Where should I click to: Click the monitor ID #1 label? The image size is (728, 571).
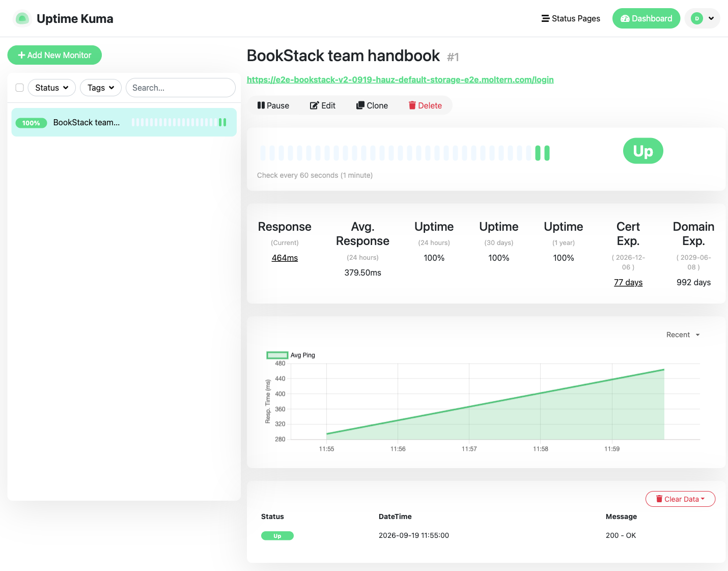(453, 57)
